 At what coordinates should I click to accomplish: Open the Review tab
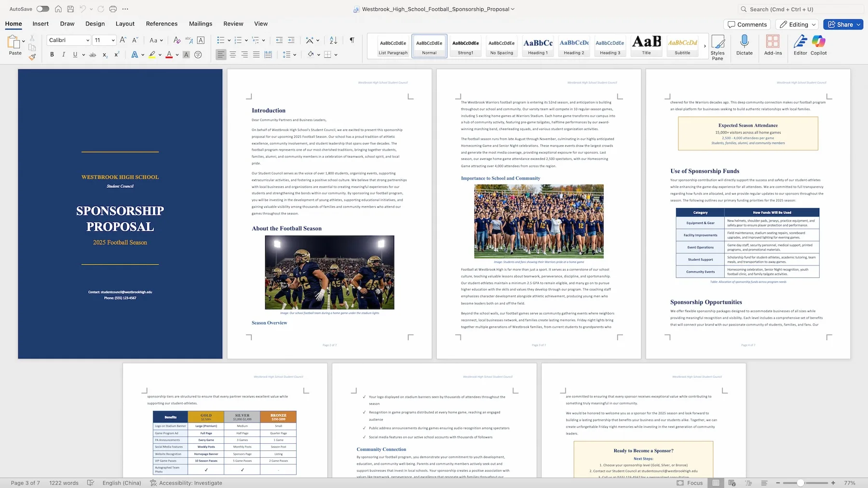click(x=233, y=24)
